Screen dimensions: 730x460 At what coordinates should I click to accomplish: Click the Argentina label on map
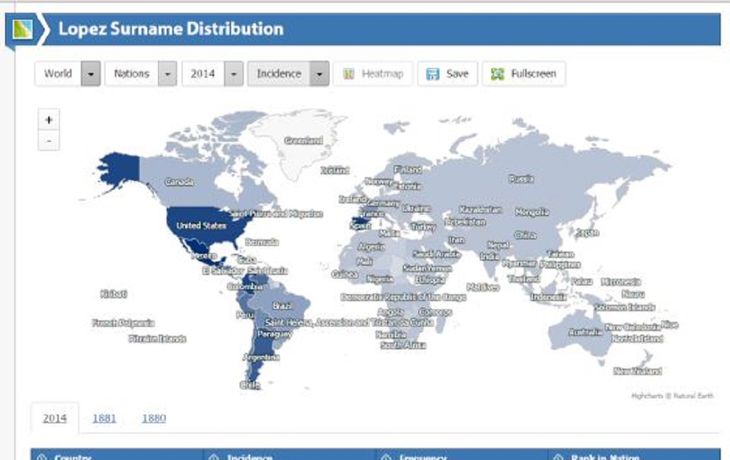261,358
